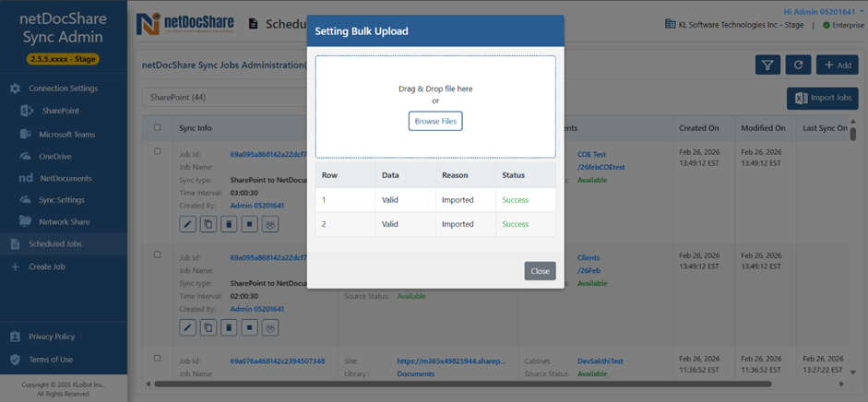The width and height of the screenshot is (868, 402).
Task: Open the Network Share folder icon
Action: (26, 221)
